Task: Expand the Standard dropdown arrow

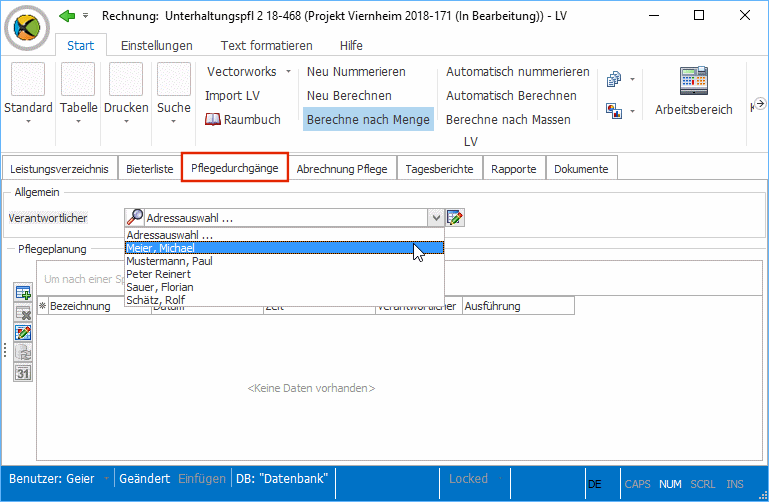Action: (28, 121)
